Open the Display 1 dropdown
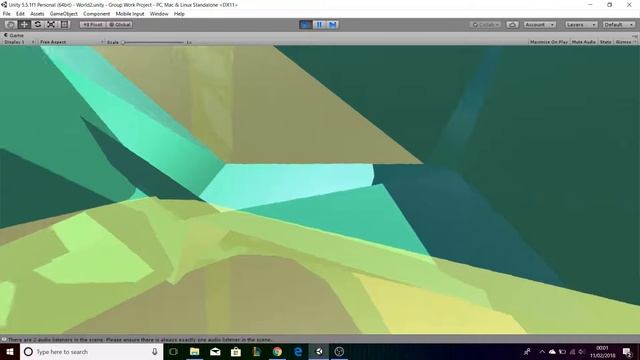The height and width of the screenshot is (360, 640). point(19,42)
